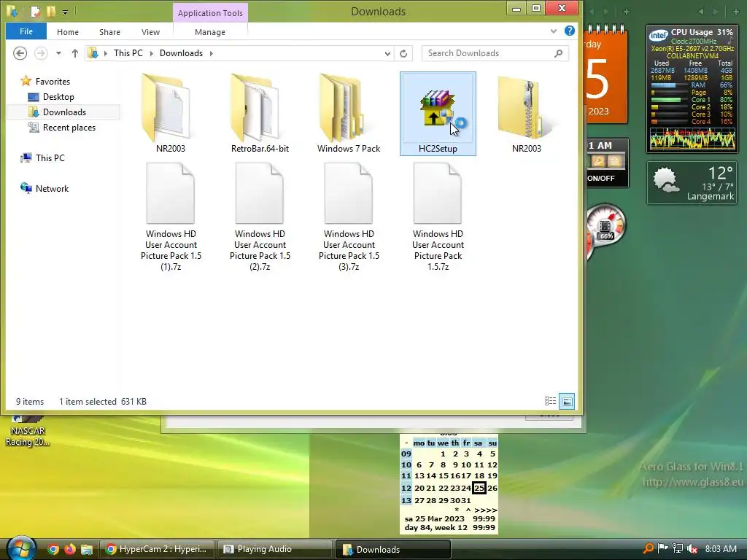Toggle ON/OFF on the alarm gadget
Image resolution: width=747 pixels, height=560 pixels.
[x=601, y=178]
